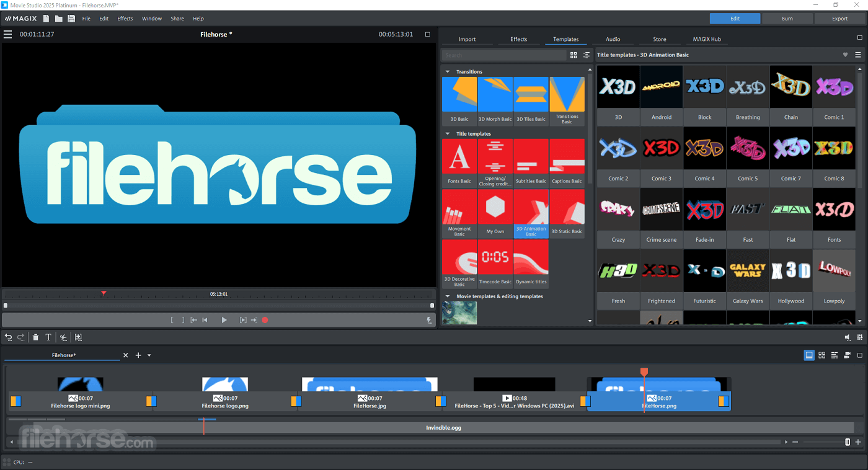
Task: Click the blue Edit mode button
Action: [x=735, y=19]
